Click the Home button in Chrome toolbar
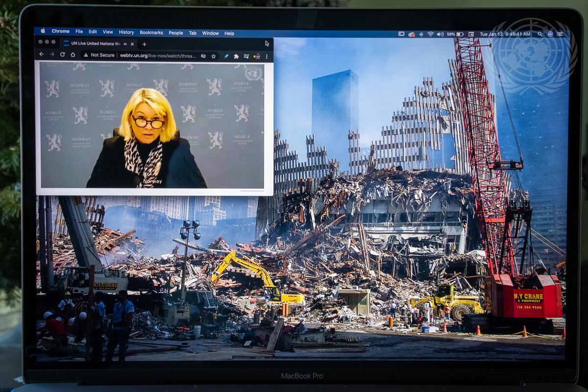Image resolution: width=588 pixels, height=392 pixels. pyautogui.click(x=73, y=55)
